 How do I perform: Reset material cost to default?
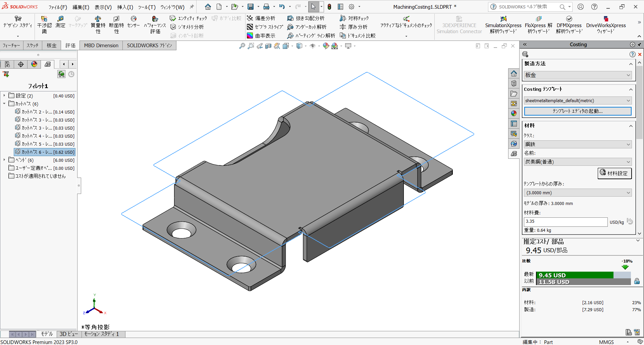point(630,221)
